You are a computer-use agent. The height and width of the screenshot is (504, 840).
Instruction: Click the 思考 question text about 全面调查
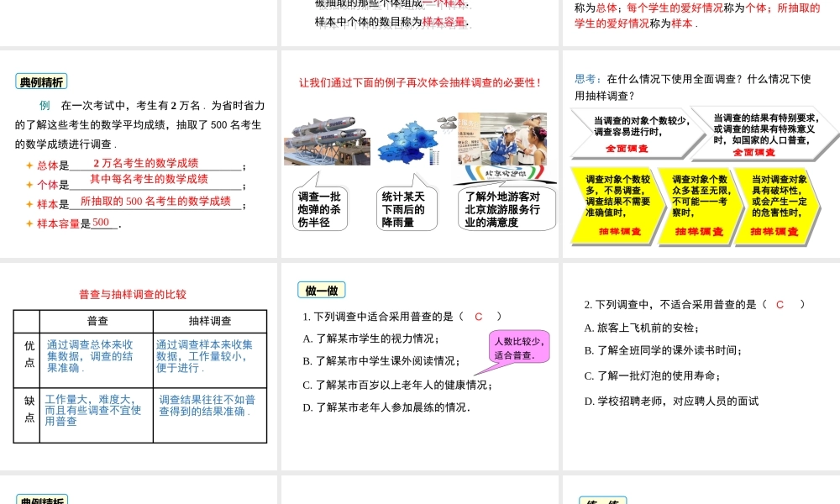tap(693, 87)
